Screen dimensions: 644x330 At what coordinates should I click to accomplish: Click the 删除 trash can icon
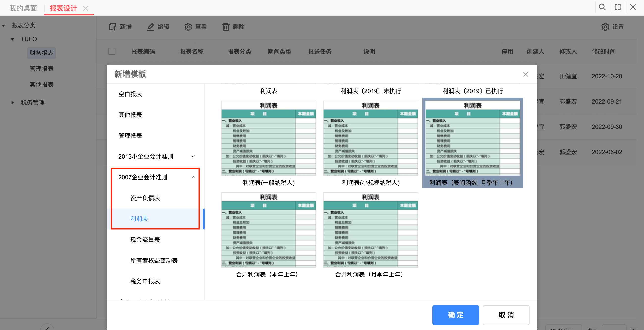tap(226, 27)
